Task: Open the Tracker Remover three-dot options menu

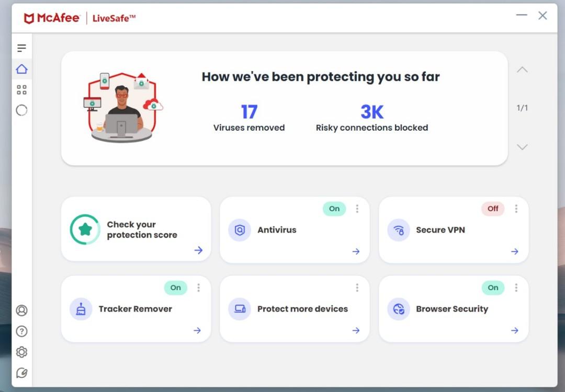Action: pyautogui.click(x=199, y=287)
